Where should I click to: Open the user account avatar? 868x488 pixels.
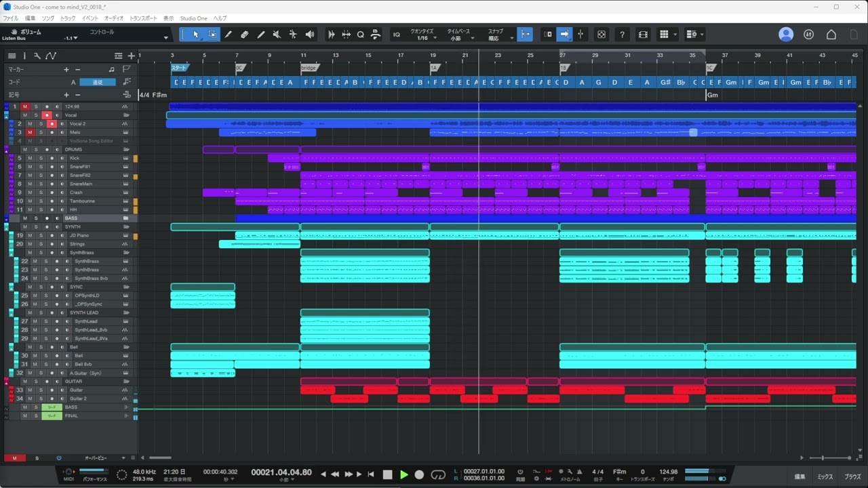(x=786, y=35)
